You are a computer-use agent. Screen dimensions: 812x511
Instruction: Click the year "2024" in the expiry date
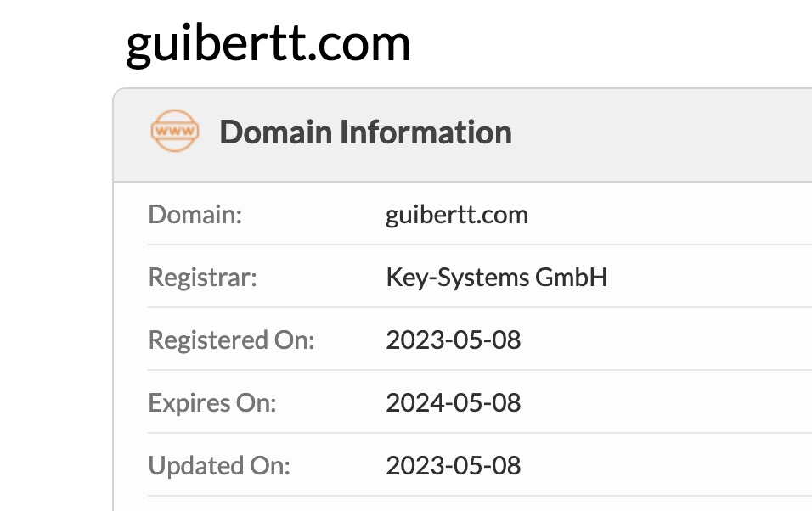(x=411, y=402)
